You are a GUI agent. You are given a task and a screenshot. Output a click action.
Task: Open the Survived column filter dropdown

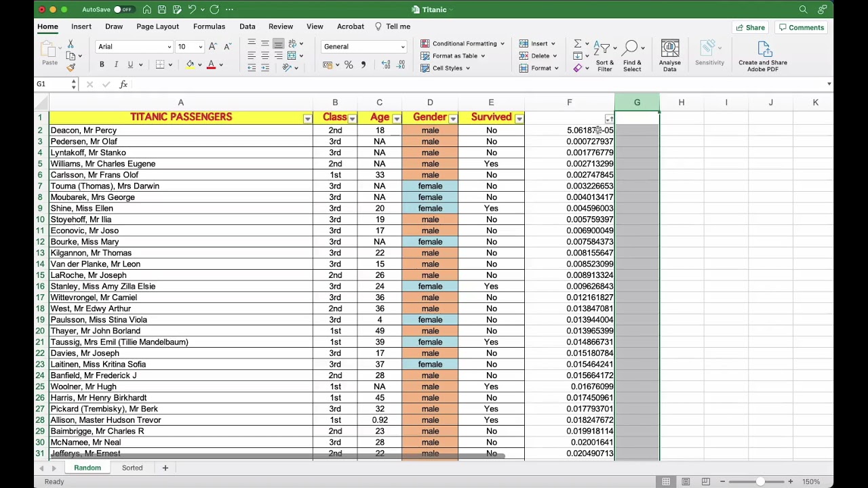click(x=519, y=119)
